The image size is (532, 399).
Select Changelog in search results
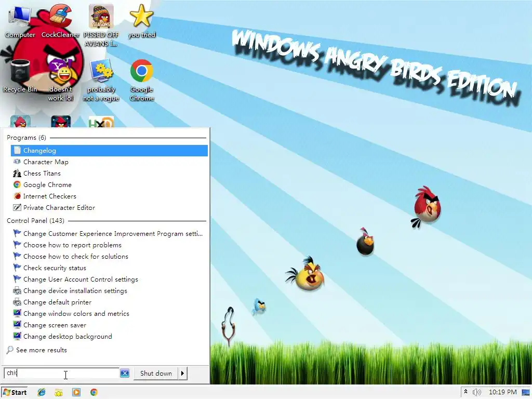tap(109, 150)
